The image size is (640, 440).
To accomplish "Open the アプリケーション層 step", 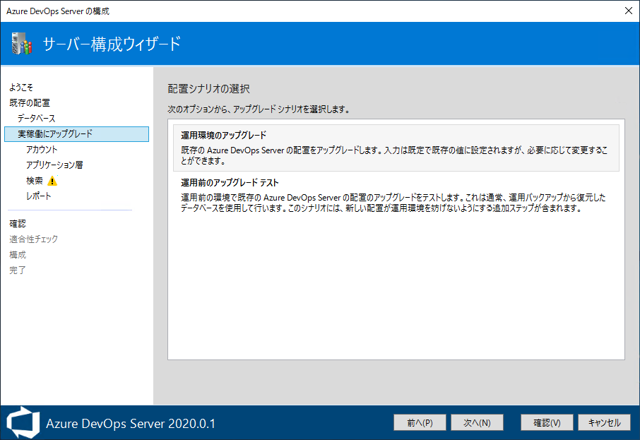I will 54,165.
